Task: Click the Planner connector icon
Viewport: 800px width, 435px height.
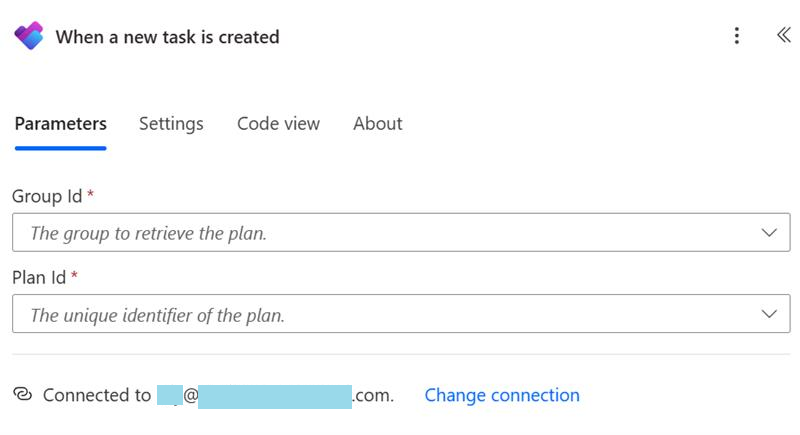Action: coord(28,37)
